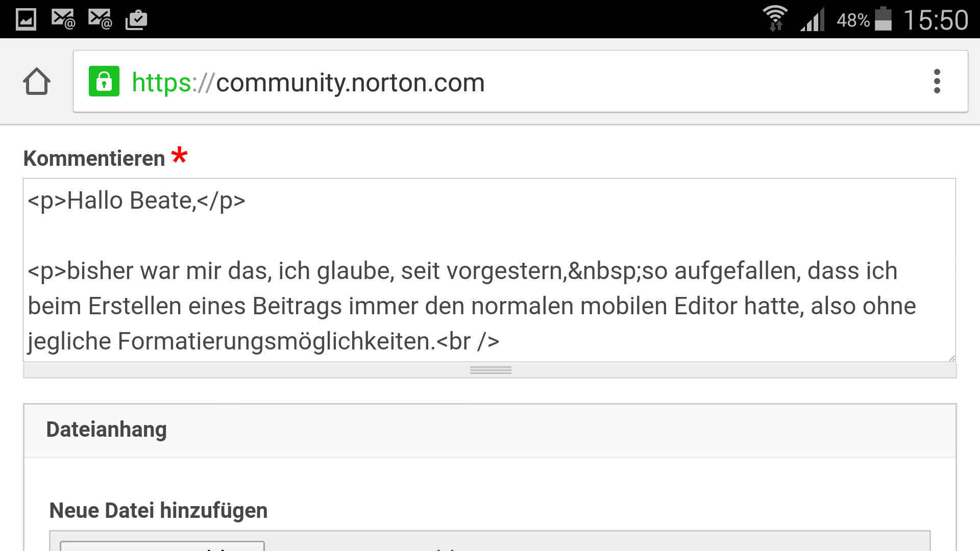Tap the battery status icon
Screen dimensions: 980x551
coord(883,19)
